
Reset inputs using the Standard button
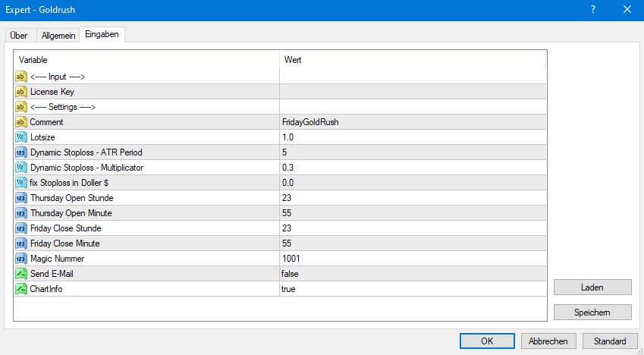[x=610, y=341]
